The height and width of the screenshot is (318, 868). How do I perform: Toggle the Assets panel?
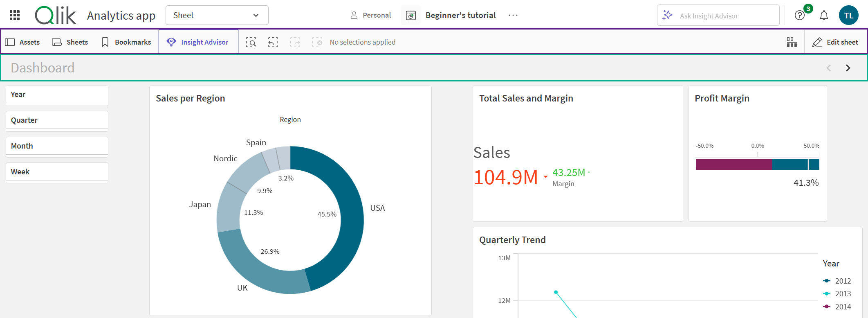coord(23,42)
